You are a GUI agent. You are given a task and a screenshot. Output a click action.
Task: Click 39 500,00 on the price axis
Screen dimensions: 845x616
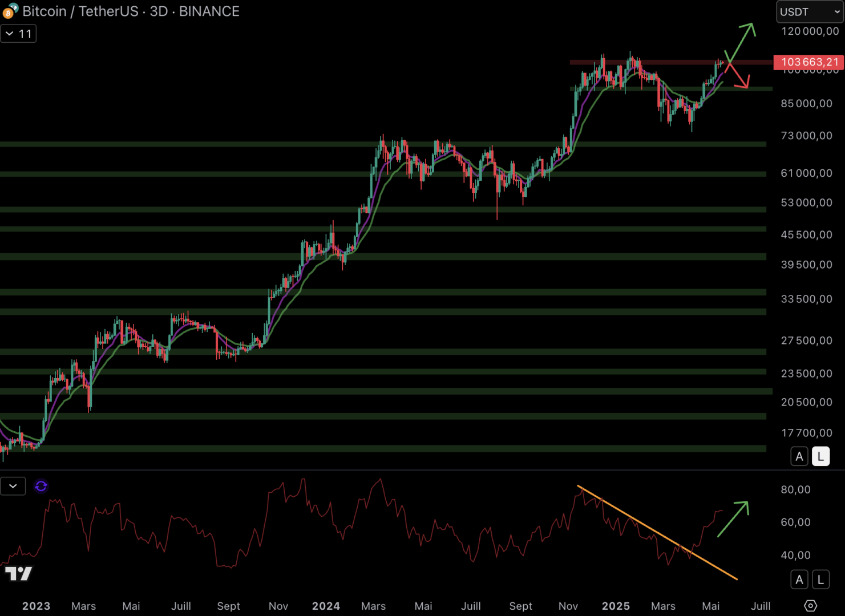click(x=806, y=265)
